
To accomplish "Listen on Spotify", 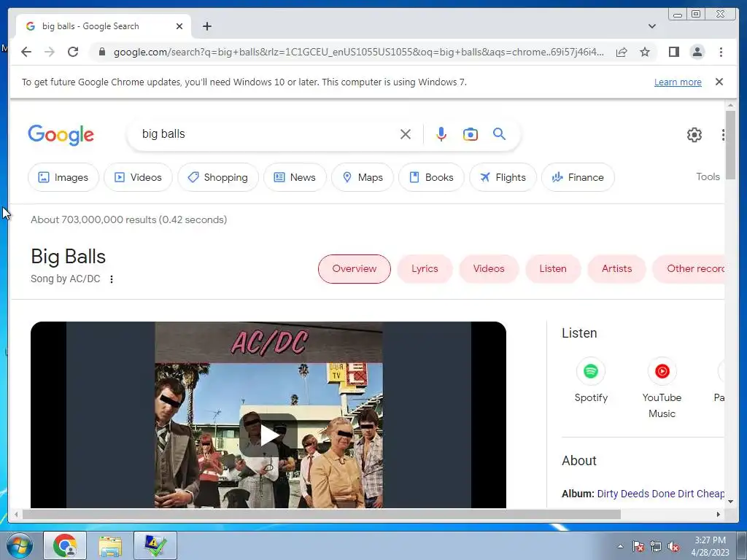I will pos(591,381).
